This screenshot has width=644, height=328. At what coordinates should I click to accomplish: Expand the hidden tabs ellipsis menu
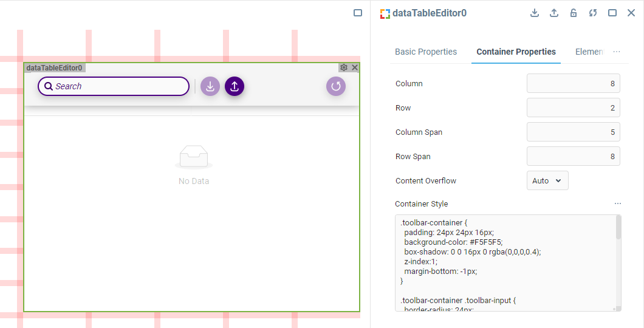click(x=617, y=52)
